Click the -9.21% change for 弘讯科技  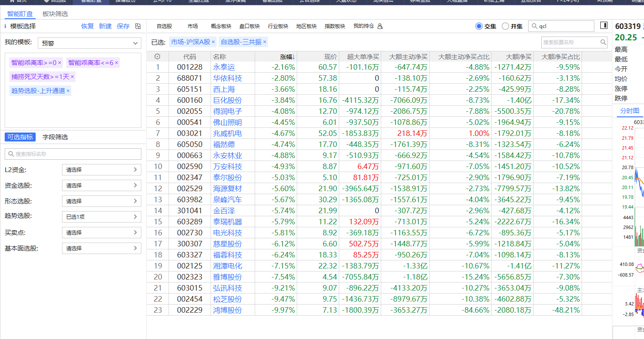pyautogui.click(x=283, y=288)
